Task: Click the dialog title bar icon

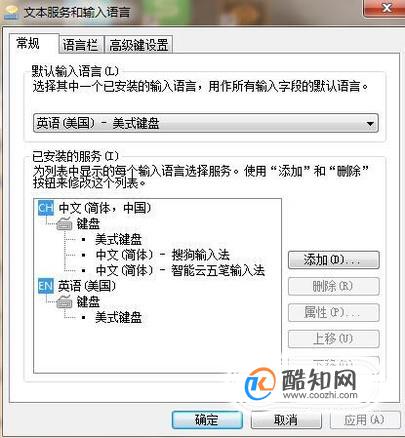Action: (x=11, y=13)
